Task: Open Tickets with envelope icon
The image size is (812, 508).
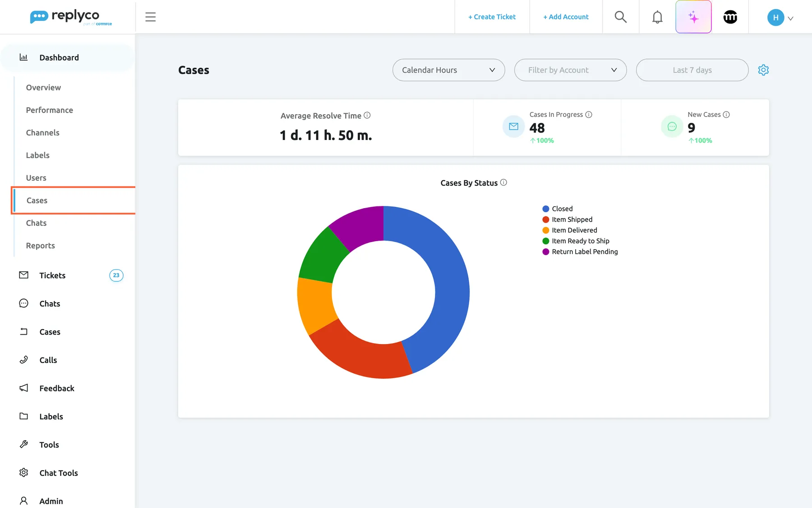Action: 52,275
